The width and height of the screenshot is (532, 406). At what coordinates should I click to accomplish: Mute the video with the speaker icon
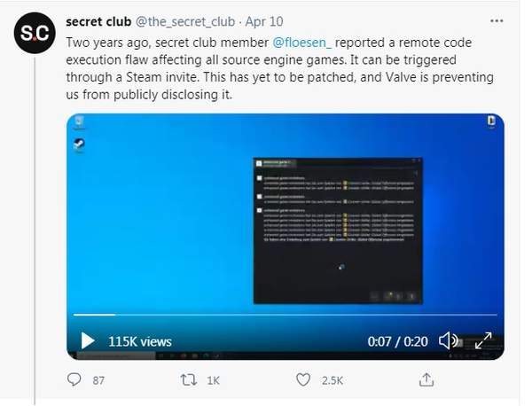point(449,340)
